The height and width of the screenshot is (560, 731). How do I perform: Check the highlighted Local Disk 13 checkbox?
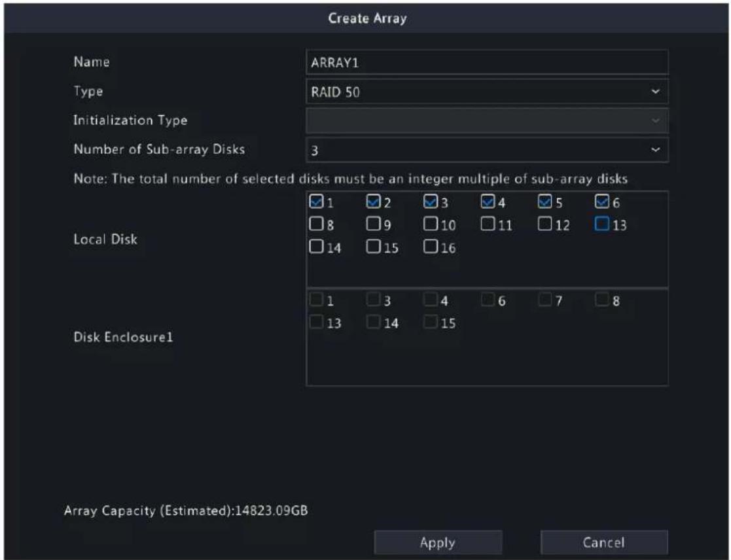pos(602,224)
